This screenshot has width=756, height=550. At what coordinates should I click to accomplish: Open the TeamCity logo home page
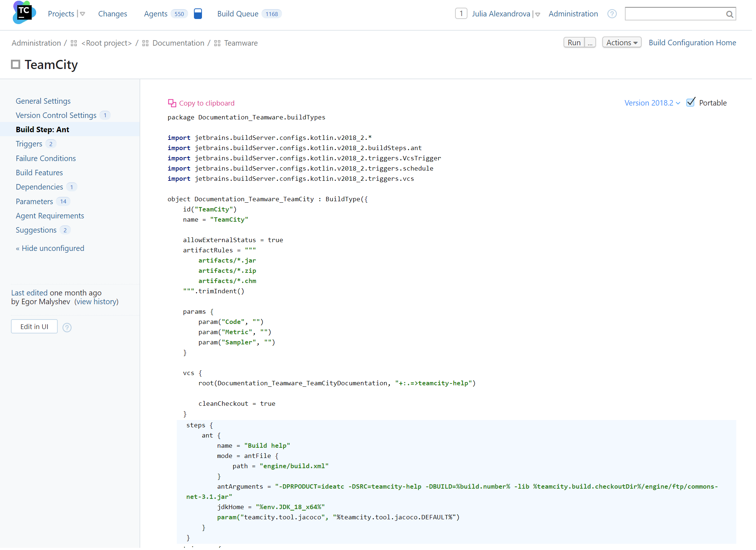point(24,12)
